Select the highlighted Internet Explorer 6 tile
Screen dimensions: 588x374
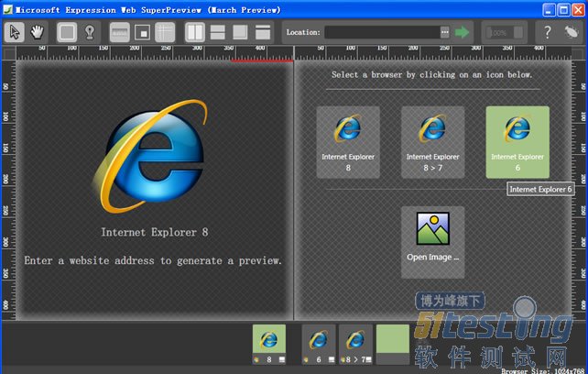tap(517, 141)
